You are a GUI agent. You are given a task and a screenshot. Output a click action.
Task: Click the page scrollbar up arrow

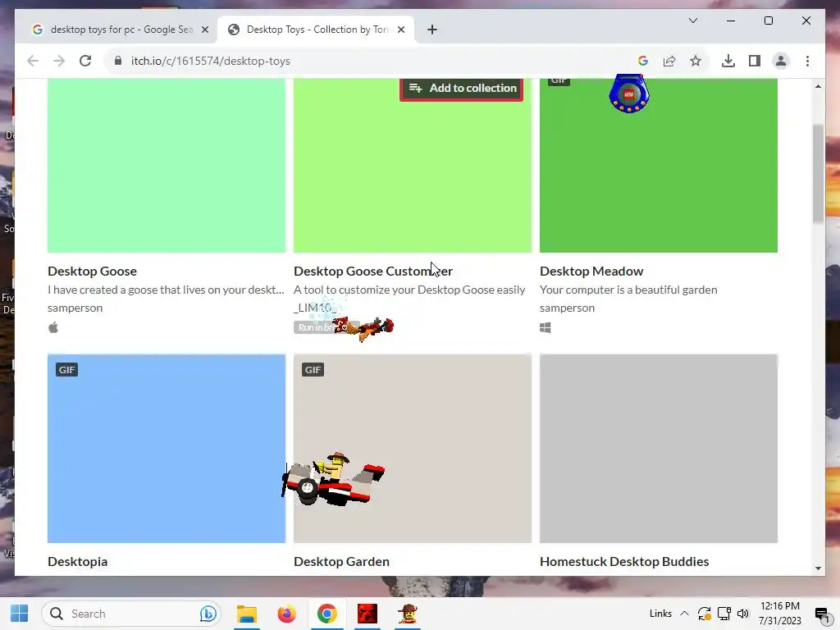pyautogui.click(x=818, y=85)
